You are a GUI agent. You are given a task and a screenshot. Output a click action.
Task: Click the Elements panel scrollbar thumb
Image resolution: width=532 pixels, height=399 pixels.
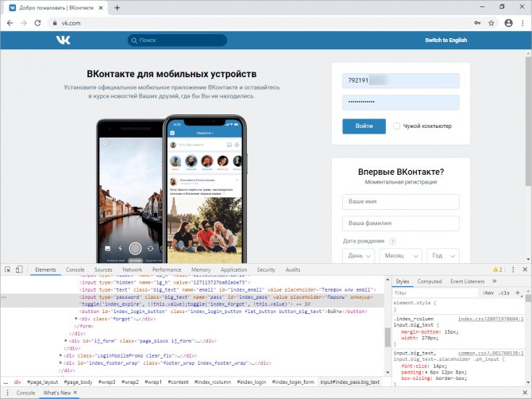[387, 337]
